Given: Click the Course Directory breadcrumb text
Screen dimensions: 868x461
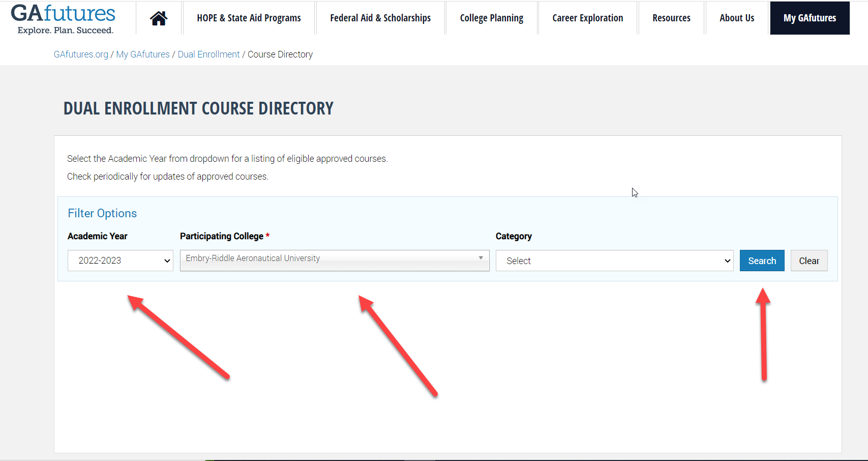Looking at the screenshot, I should coord(280,54).
